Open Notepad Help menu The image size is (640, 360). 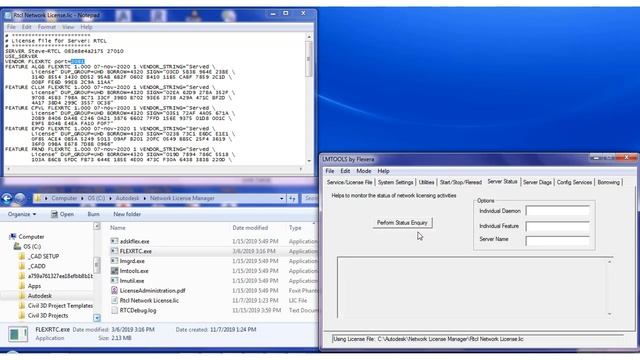click(86, 27)
